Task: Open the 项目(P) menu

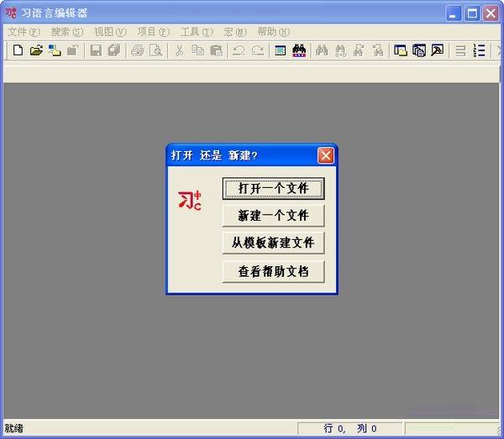Action: tap(154, 32)
